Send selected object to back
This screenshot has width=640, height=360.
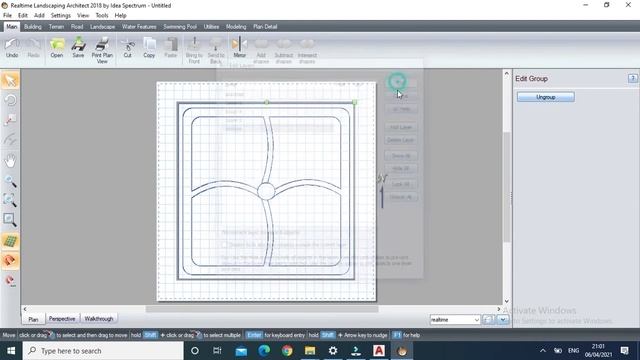tap(216, 50)
